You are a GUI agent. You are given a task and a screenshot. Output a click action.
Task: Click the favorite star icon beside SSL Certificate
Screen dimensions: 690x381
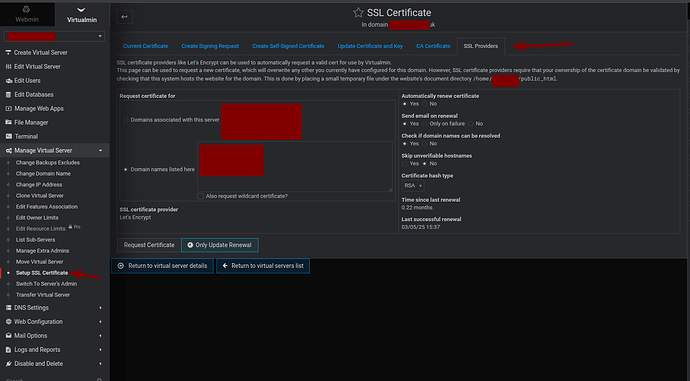click(358, 13)
